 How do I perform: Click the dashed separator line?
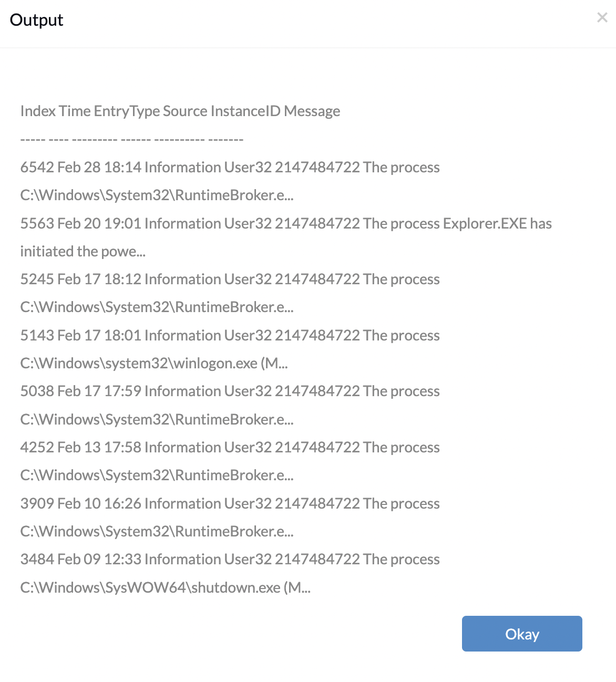pos(131,139)
